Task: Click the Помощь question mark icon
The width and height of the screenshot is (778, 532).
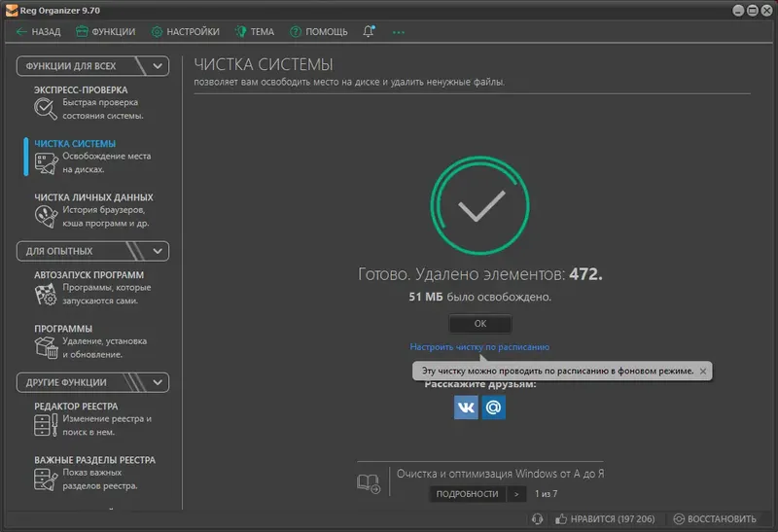Action: pos(296,32)
